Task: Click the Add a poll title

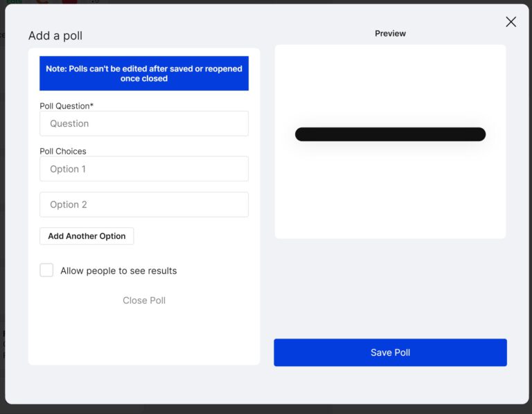Action: (x=55, y=35)
